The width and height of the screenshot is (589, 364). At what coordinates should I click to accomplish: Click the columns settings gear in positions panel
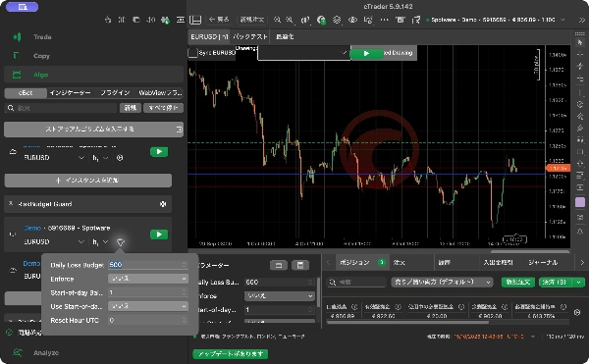[x=577, y=312]
